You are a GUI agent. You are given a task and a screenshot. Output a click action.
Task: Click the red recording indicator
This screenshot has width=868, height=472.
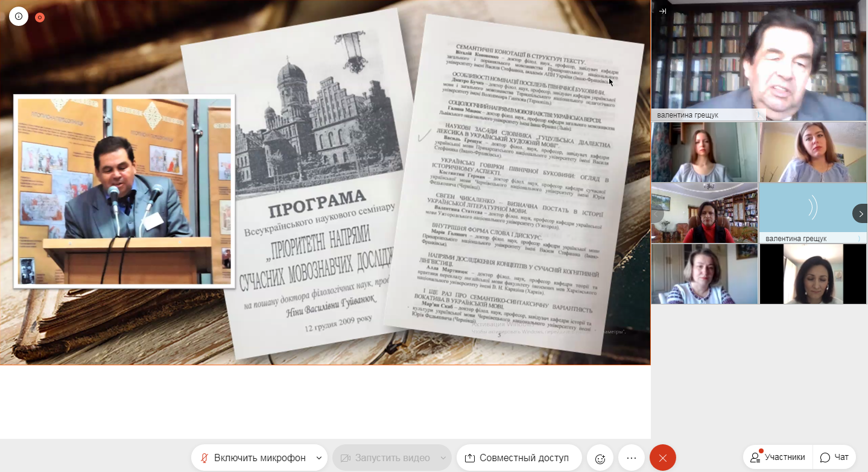(40, 17)
